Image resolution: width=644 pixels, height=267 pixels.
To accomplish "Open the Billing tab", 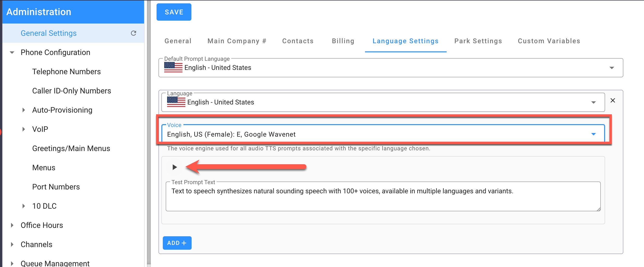I will (x=343, y=41).
